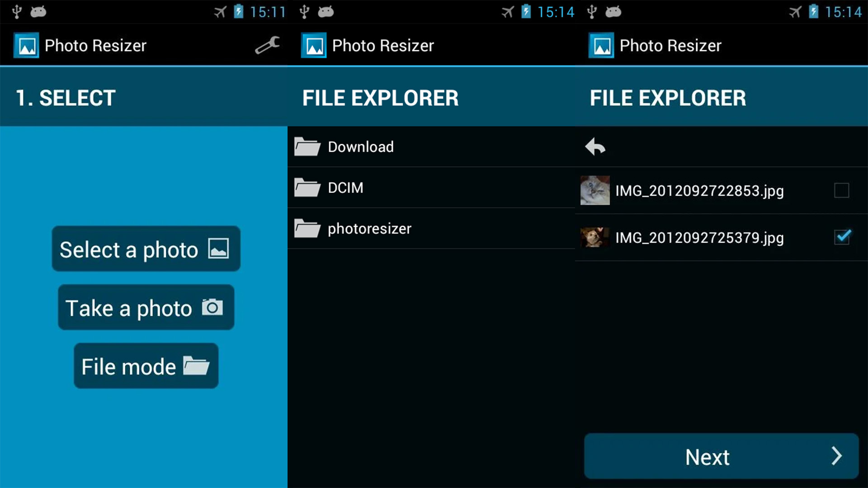Click the Photo Resizer logo above the Download folder list
Image resolution: width=868 pixels, height=488 pixels.
[314, 45]
